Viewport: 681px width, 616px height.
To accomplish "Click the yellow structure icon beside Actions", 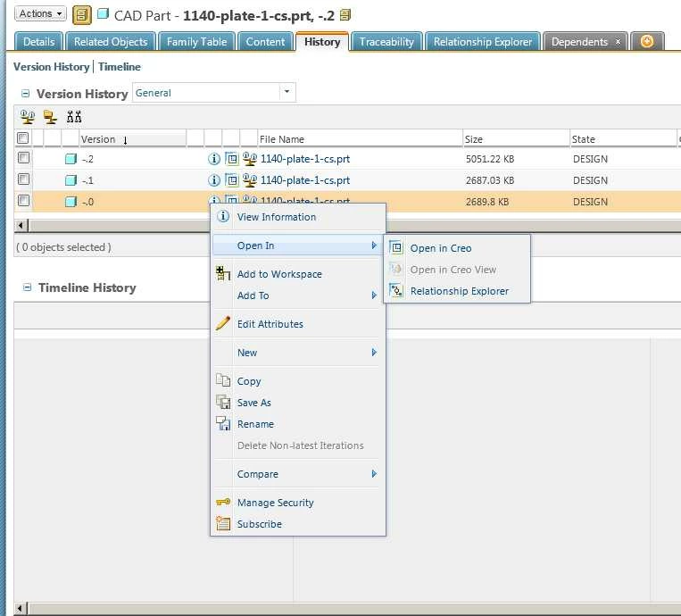I will pyautogui.click(x=81, y=15).
